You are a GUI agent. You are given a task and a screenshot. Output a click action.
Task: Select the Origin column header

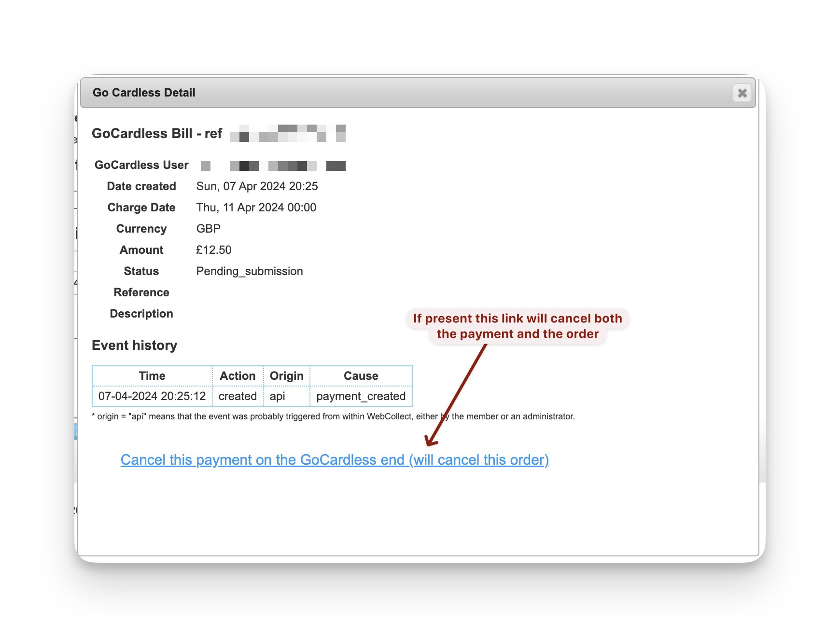point(287,375)
